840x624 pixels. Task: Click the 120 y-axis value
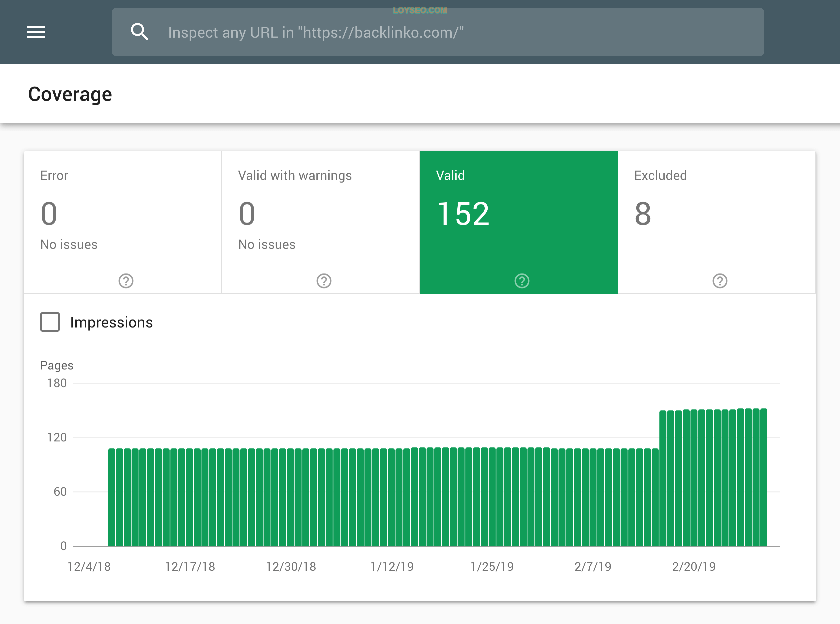tap(57, 437)
